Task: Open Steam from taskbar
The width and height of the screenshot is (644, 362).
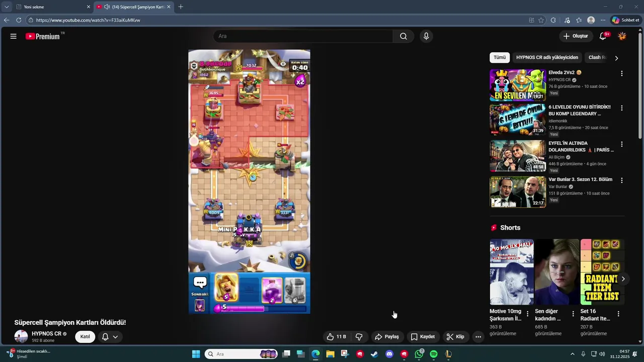Action: tap(374, 354)
